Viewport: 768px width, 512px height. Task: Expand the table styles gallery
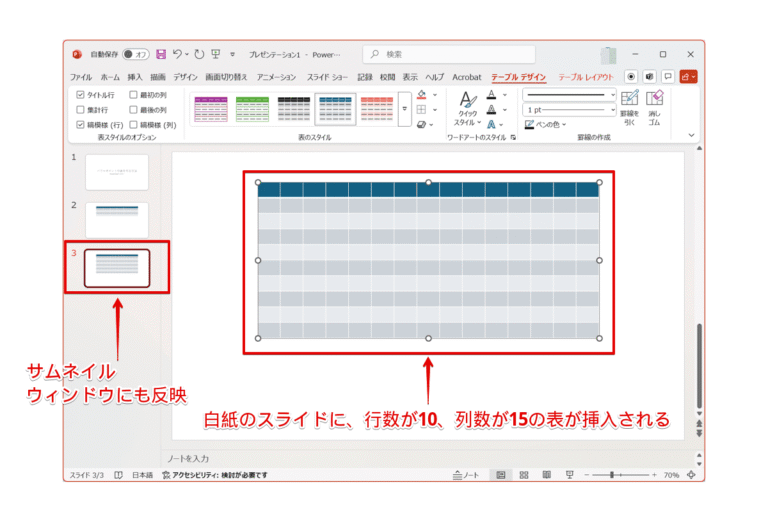point(405,109)
